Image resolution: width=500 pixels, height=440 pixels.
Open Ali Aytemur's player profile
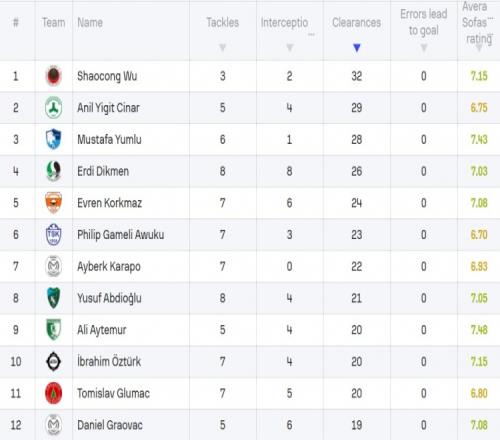(x=102, y=330)
